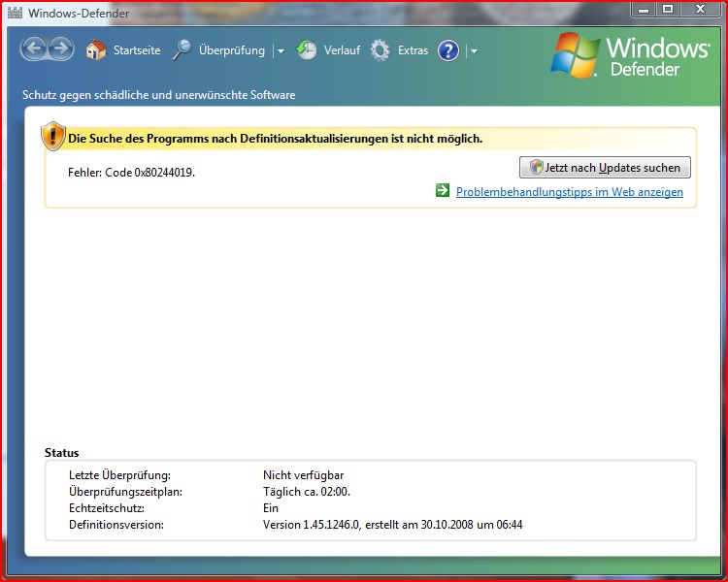The image size is (728, 582).
Task: Click the castle icon in the title bar
Action: coord(15,12)
